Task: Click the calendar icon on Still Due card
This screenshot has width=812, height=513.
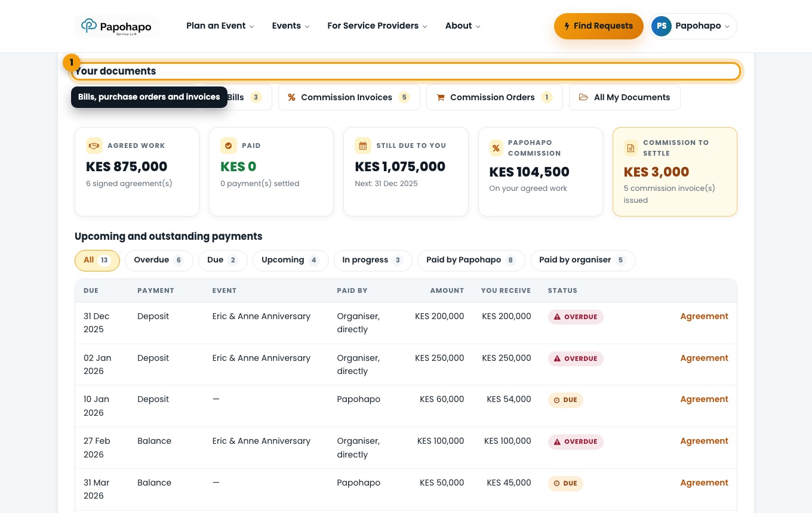Action: [362, 146]
